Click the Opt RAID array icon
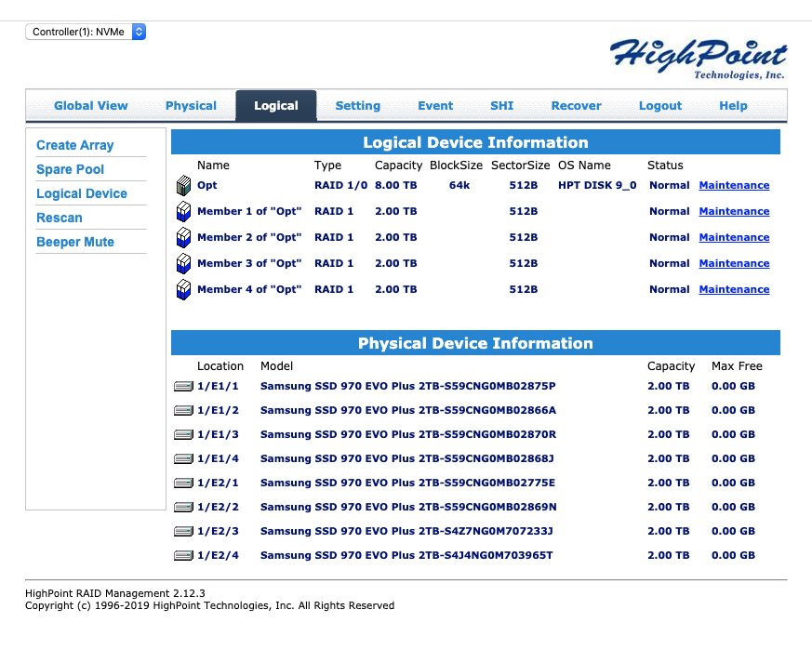 click(x=183, y=185)
